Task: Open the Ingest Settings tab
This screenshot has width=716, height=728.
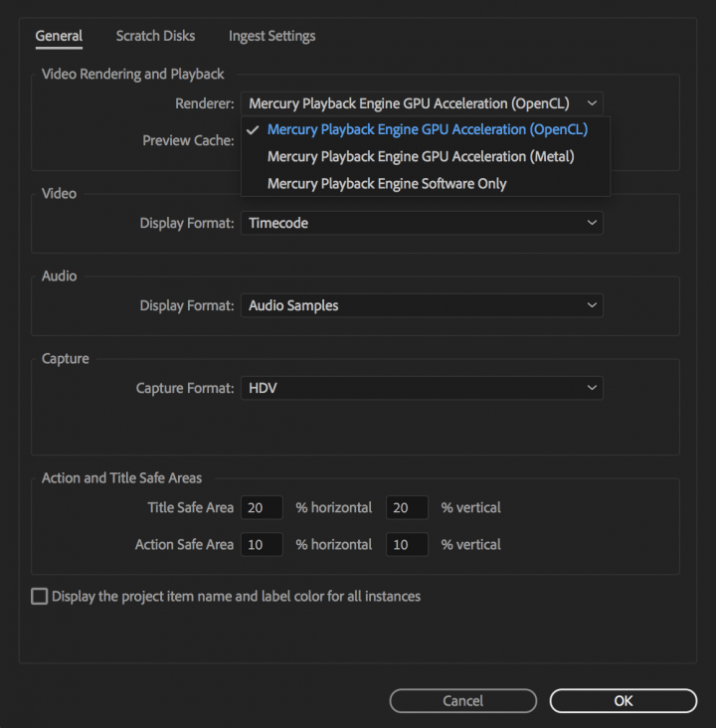Action: point(272,36)
